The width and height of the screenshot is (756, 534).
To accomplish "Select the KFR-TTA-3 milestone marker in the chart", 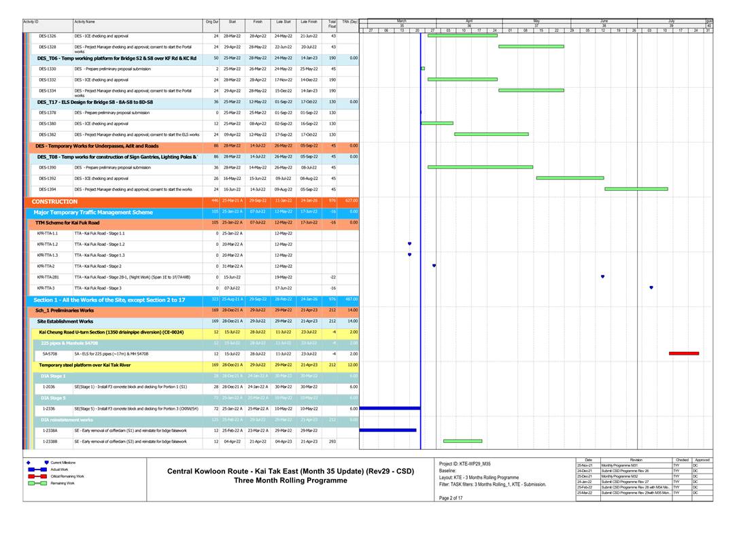I will tap(651, 288).
